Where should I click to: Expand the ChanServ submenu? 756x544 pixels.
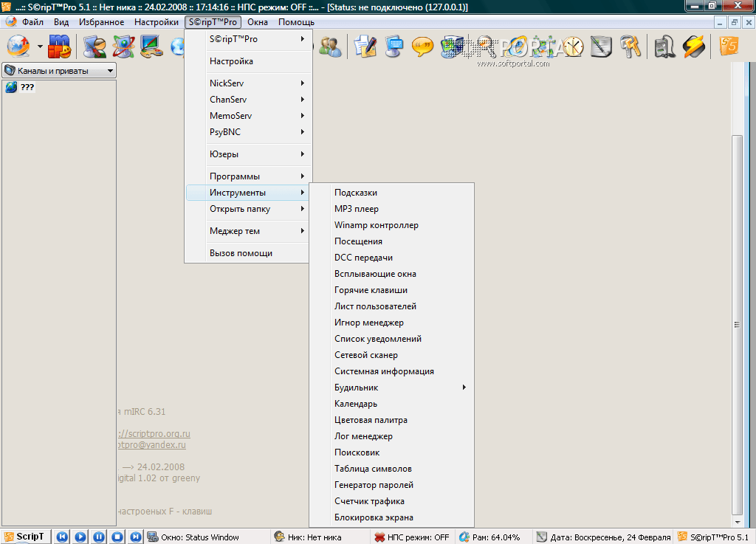(248, 99)
